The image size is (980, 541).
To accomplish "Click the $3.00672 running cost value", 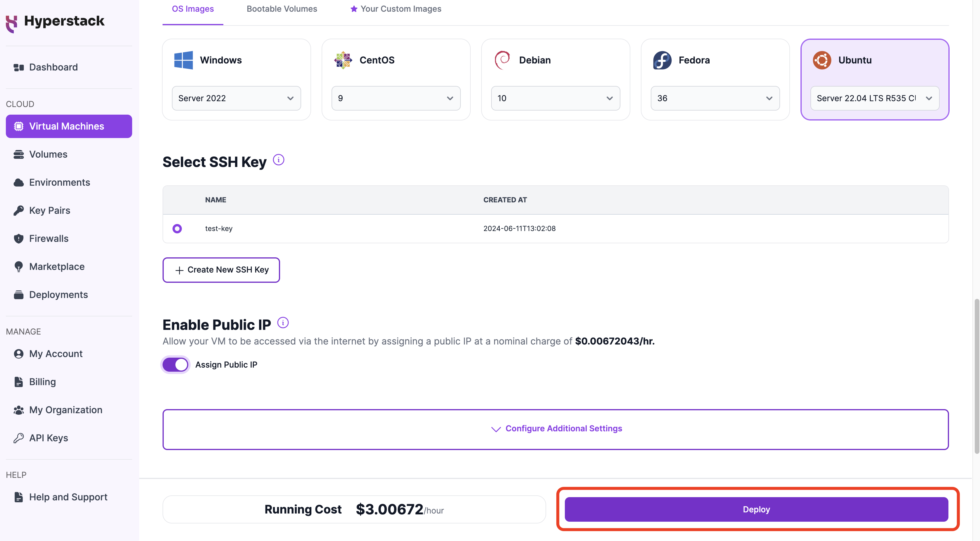I will [389, 509].
